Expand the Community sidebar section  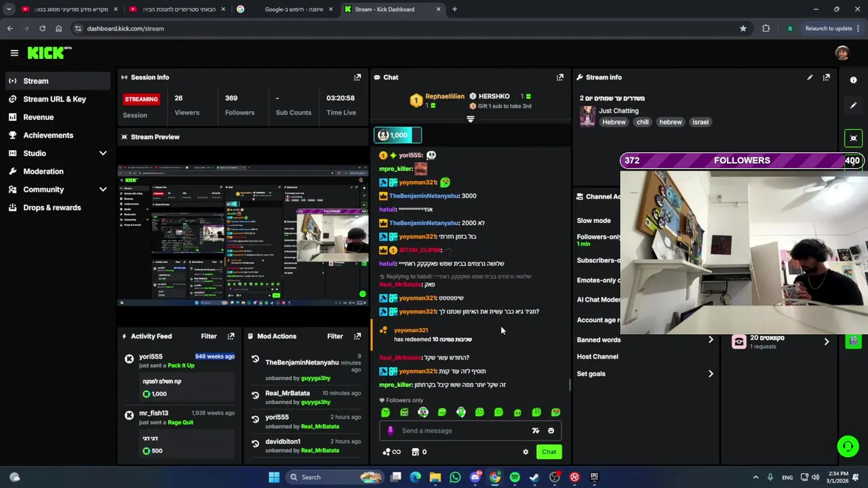pyautogui.click(x=103, y=190)
